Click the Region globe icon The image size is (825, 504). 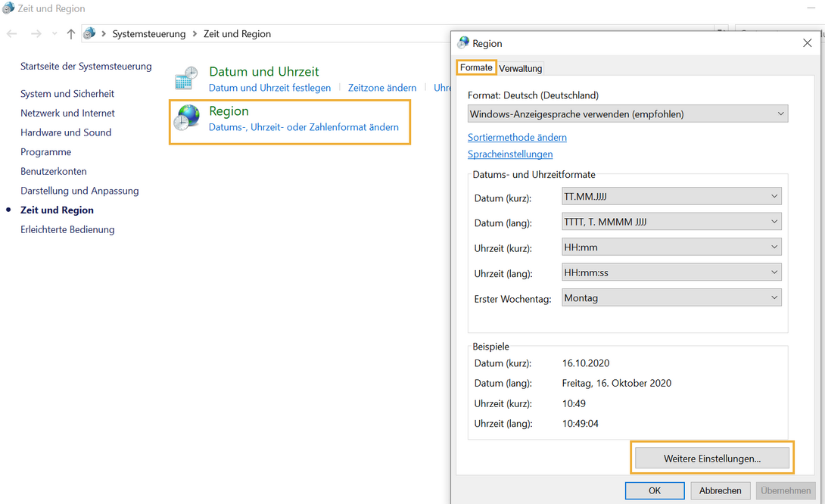click(x=186, y=118)
